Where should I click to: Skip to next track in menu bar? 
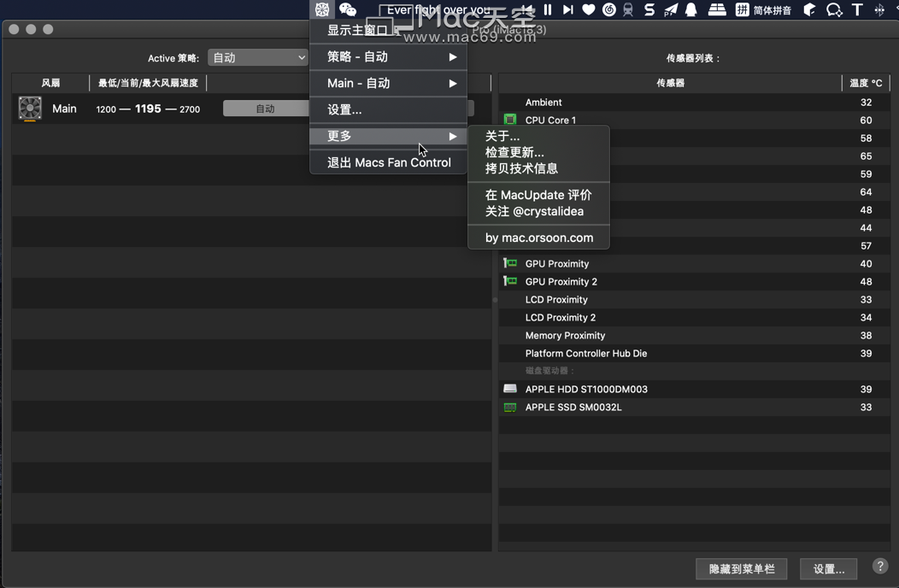(x=567, y=9)
